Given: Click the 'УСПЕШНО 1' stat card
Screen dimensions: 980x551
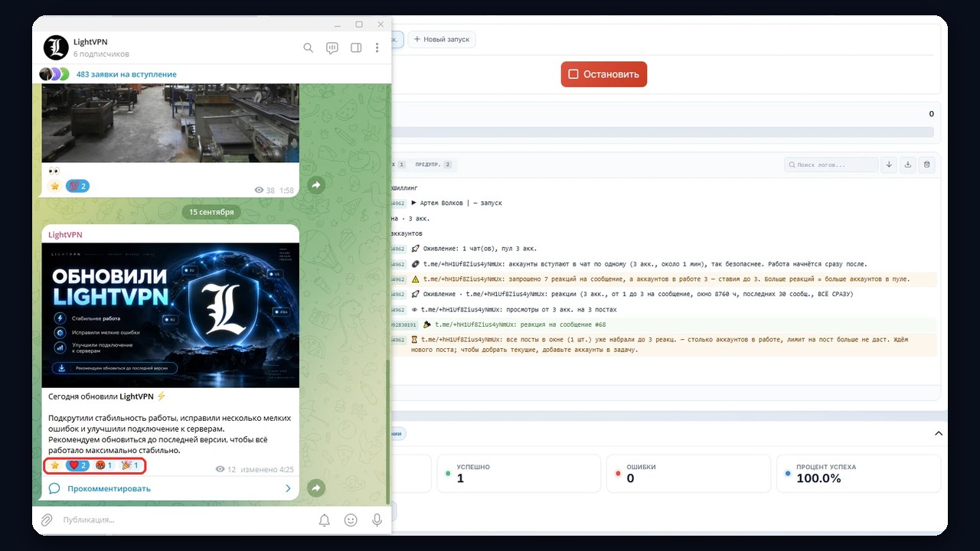Looking at the screenshot, I should [518, 473].
